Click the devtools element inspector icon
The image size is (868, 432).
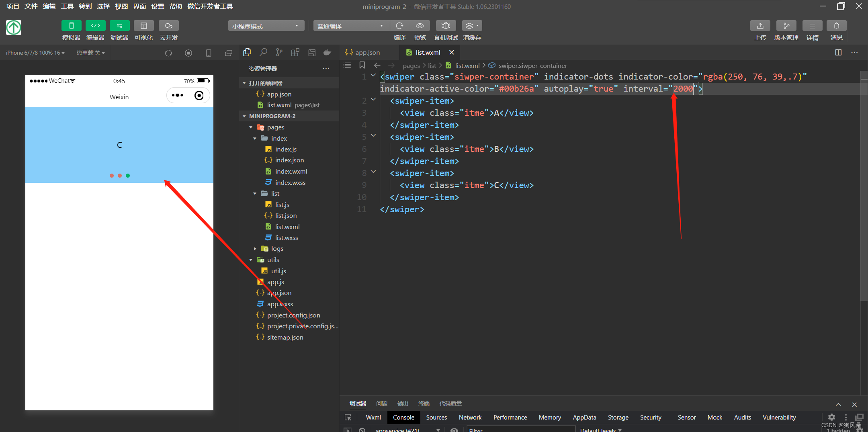(x=348, y=418)
